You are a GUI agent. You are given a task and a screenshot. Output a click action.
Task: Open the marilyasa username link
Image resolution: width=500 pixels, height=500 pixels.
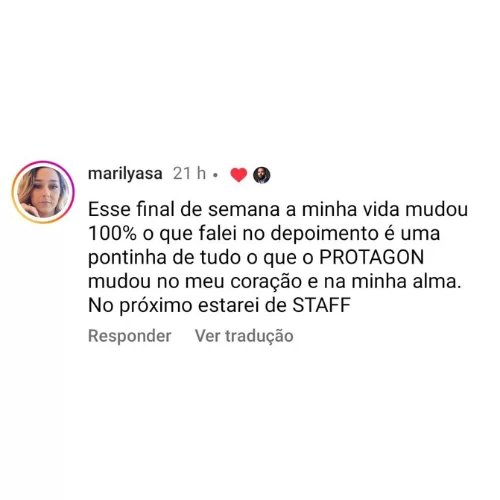pyautogui.click(x=125, y=174)
